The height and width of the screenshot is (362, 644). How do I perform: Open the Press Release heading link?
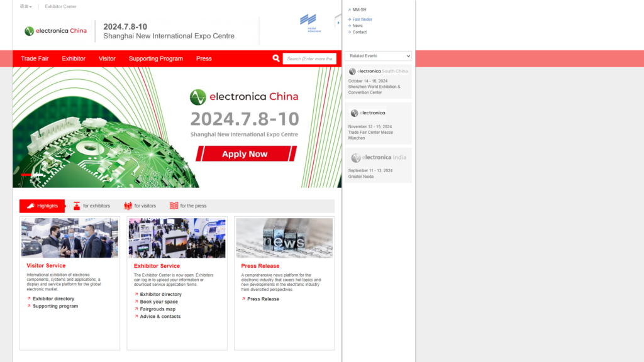260,266
